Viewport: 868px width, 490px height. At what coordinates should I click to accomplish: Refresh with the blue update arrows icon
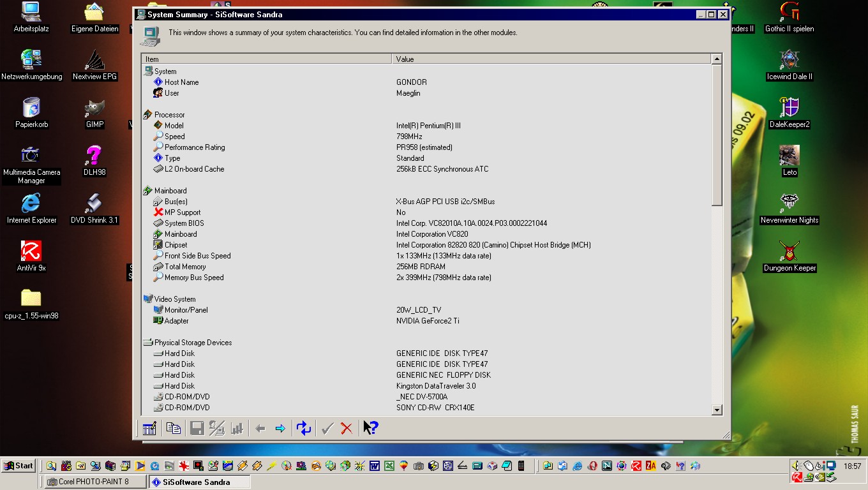click(x=304, y=429)
